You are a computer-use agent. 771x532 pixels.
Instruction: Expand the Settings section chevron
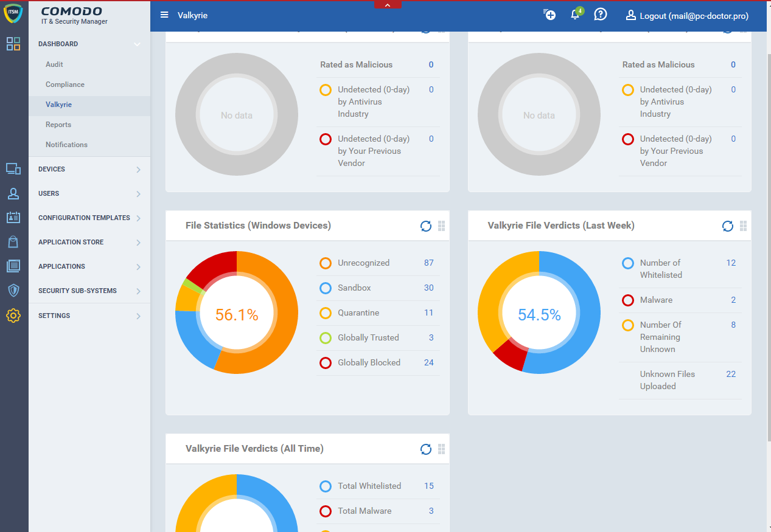pos(139,316)
